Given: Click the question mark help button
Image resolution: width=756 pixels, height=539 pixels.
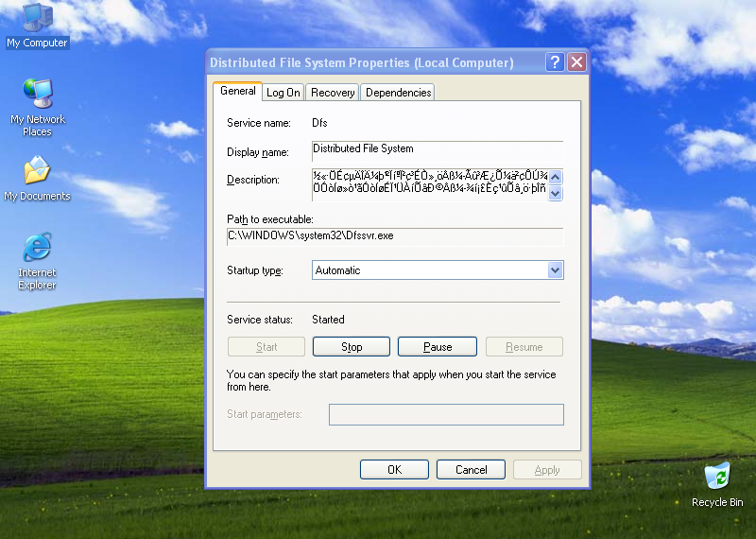Looking at the screenshot, I should (555, 62).
